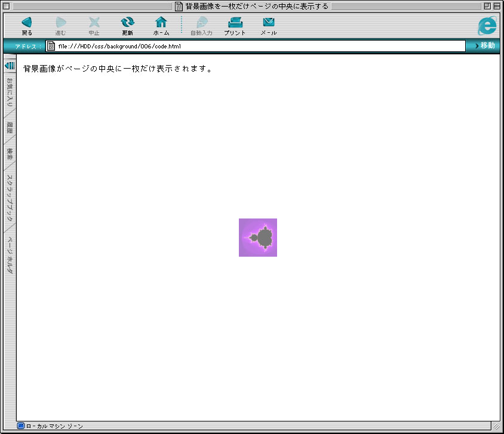Image resolution: width=504 pixels, height=434 pixels.
Task: Click the centered Mandelbrot fractal image
Action: point(258,238)
